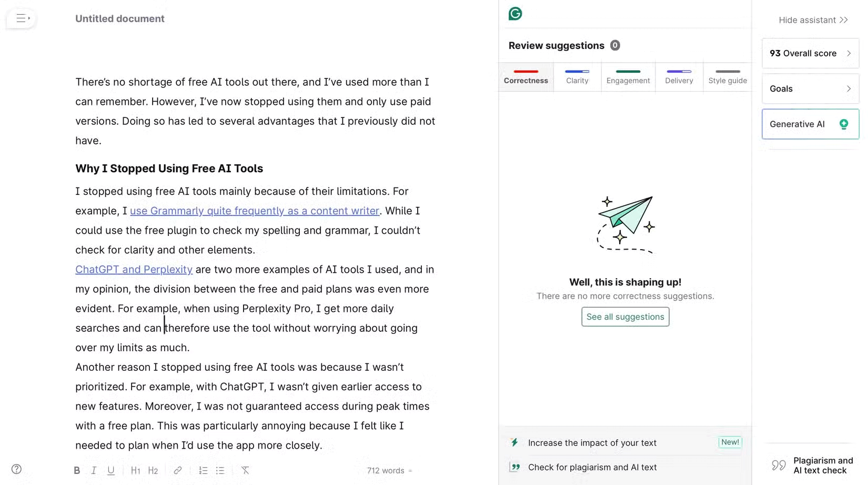Select Check for plagiarism and AI text
Screen dimensions: 868x485
pyautogui.click(x=592, y=467)
